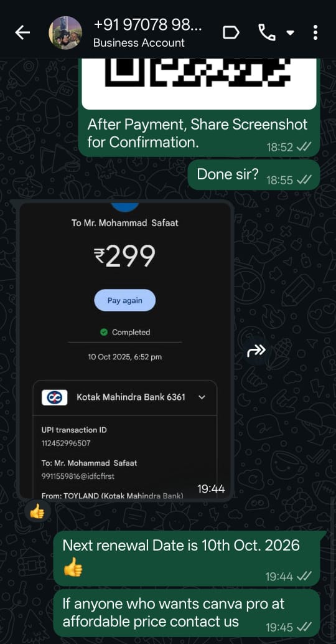Open contact info via +91 97078 number

click(x=147, y=25)
